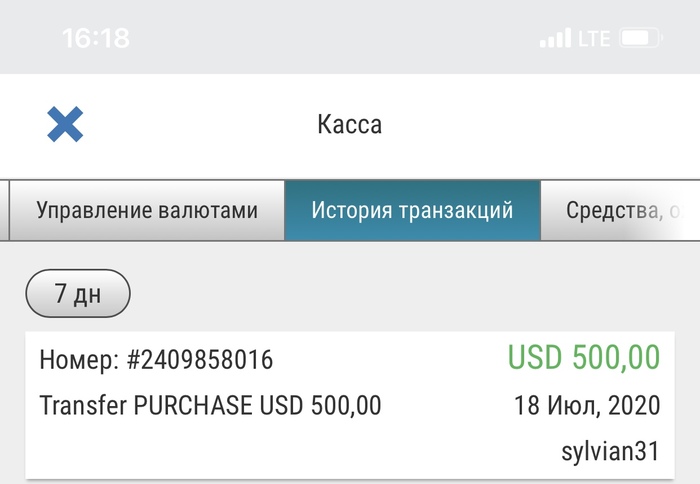Select the История транзакций tab
The height and width of the screenshot is (484, 700).
point(412,210)
